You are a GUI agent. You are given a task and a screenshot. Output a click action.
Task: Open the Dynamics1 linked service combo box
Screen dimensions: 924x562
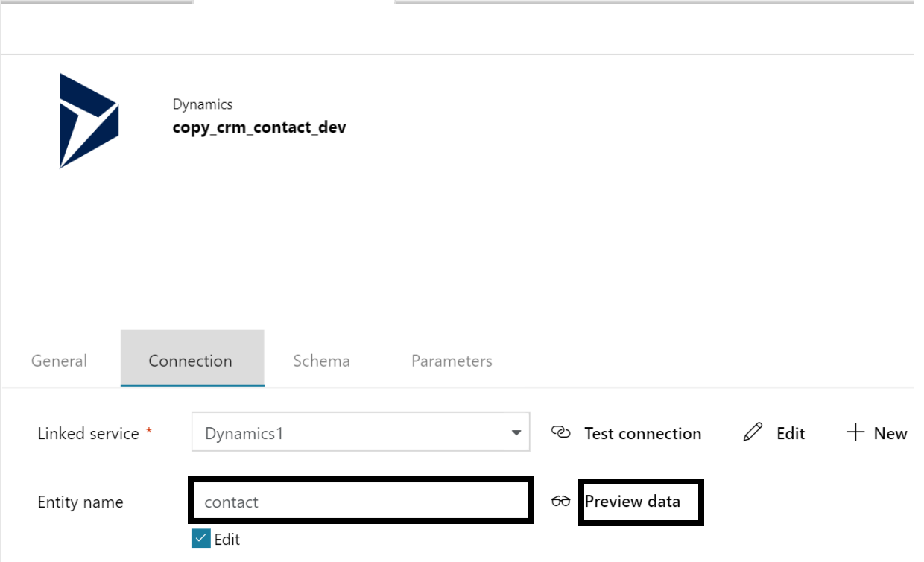[350, 433]
